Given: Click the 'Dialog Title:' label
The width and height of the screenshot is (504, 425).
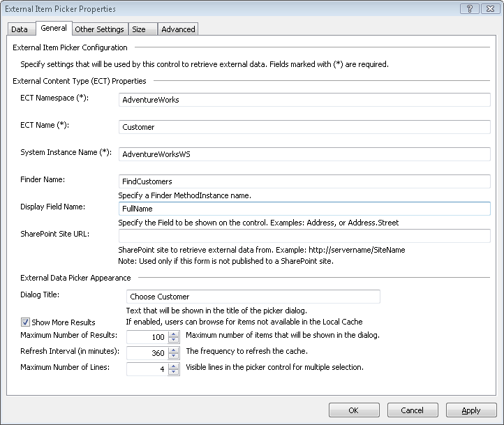Looking at the screenshot, I should [x=40, y=294].
